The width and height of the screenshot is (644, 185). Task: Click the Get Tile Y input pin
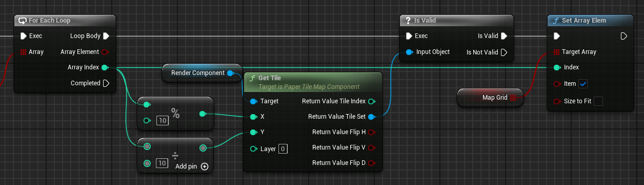coord(253,132)
